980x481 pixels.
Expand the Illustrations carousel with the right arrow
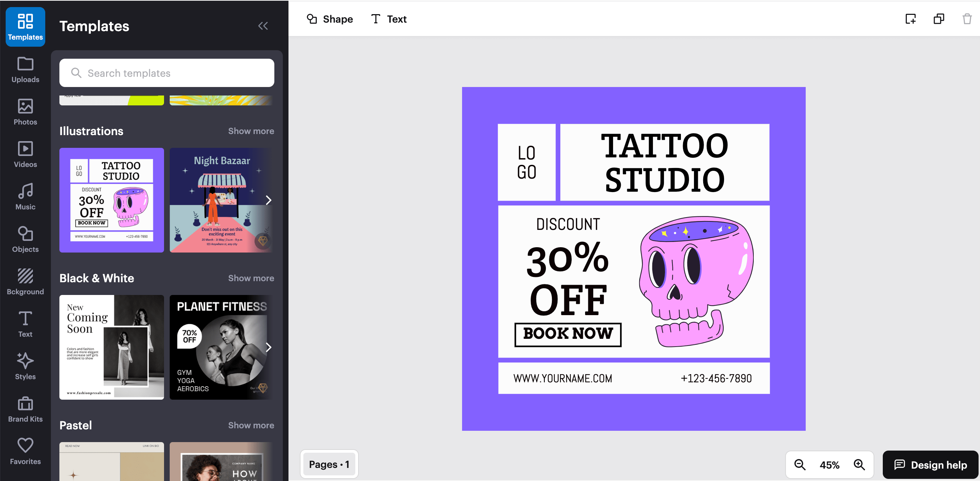pos(269,200)
